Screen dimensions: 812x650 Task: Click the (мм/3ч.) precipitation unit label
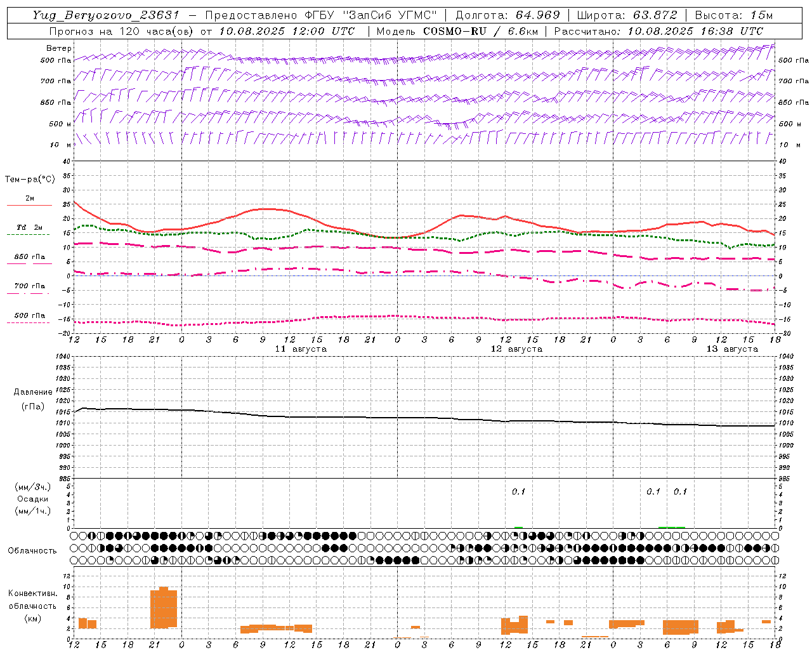pos(32,487)
